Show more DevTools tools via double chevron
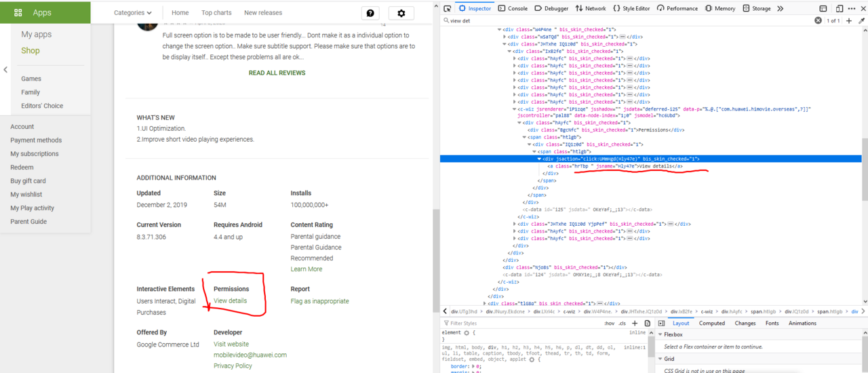868x373 pixels. tap(780, 8)
